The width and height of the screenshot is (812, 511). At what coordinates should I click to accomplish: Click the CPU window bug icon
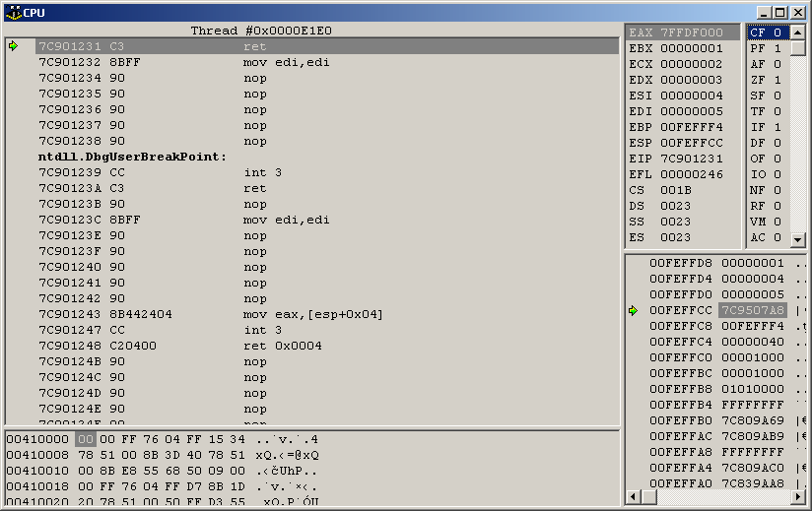(12, 12)
